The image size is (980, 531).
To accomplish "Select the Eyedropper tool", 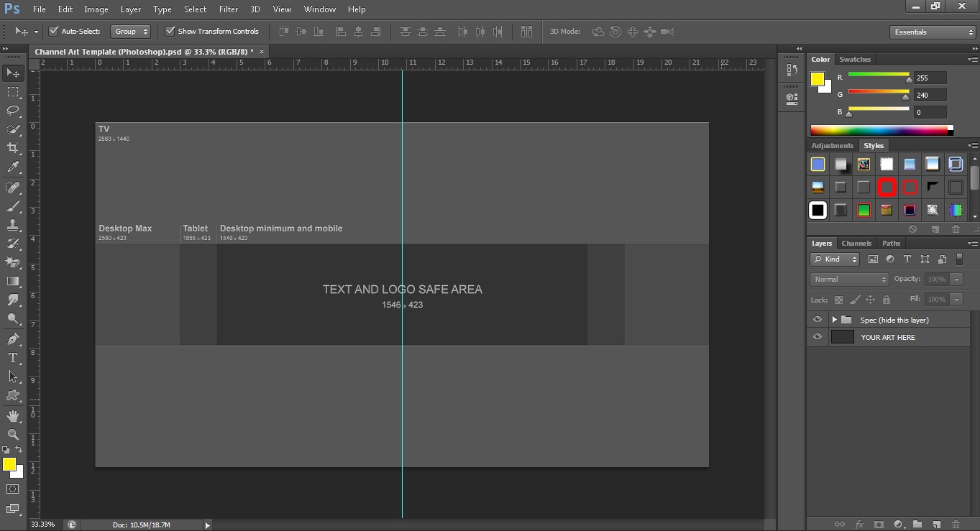I will click(13, 167).
